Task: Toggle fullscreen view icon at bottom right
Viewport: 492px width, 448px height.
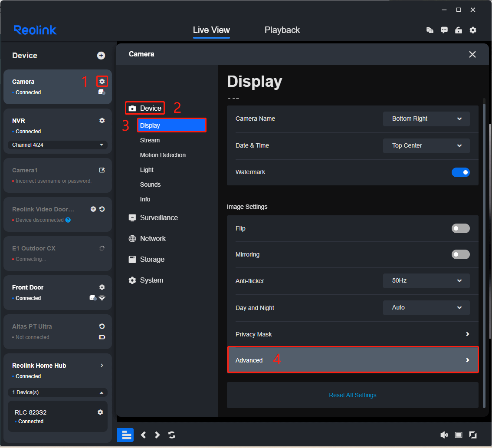Action: [x=473, y=435]
